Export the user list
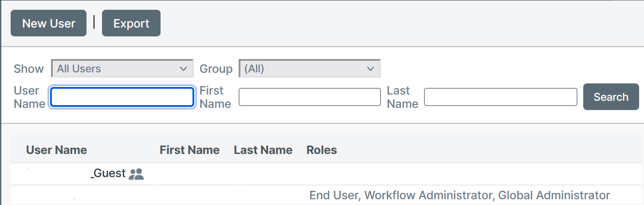This screenshot has width=644, height=205. 131,23
